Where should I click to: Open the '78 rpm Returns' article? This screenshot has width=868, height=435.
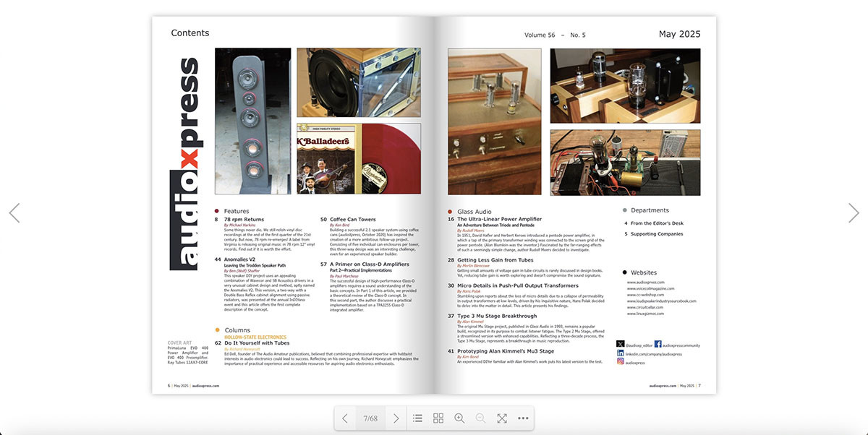click(244, 219)
